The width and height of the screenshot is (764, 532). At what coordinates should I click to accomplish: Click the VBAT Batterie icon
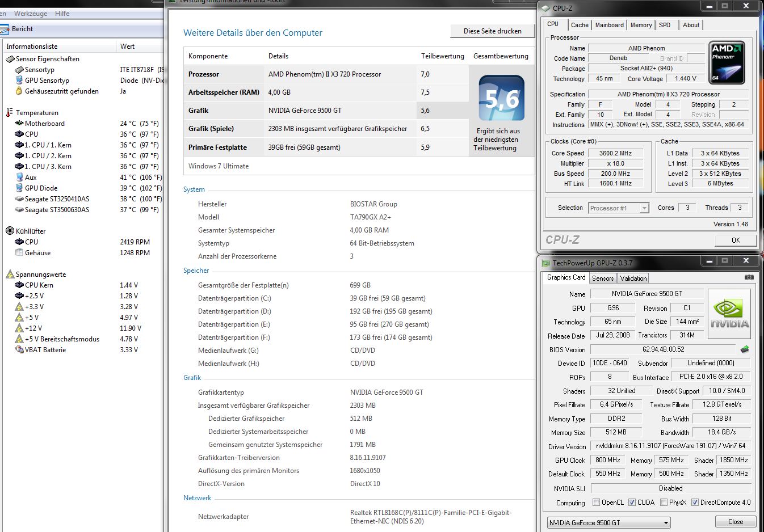tap(19, 350)
